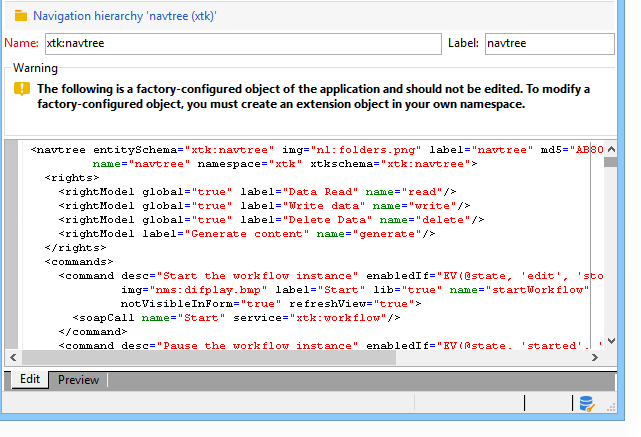Click the 'Generate content' rightModel line
641x437 pixels.
[247, 233]
